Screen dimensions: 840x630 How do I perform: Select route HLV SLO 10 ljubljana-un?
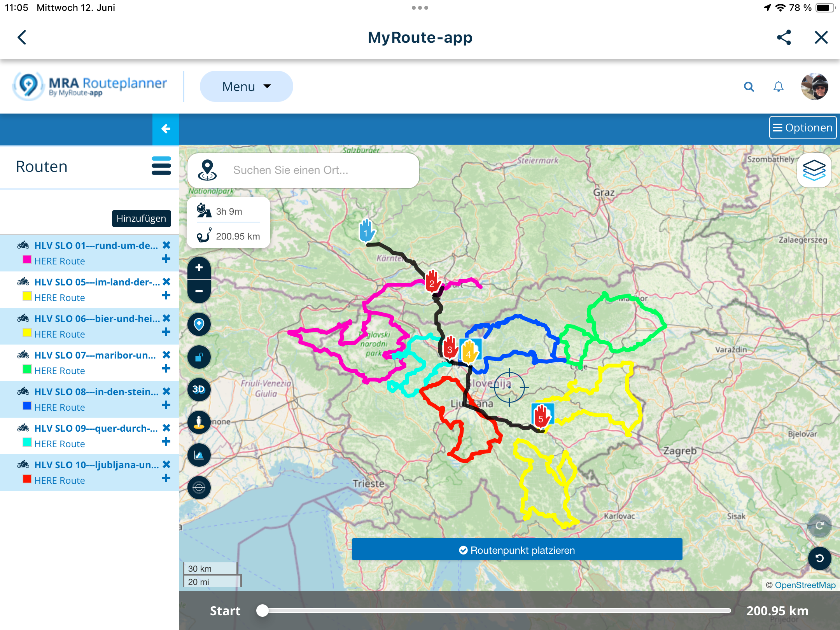pyautogui.click(x=96, y=465)
